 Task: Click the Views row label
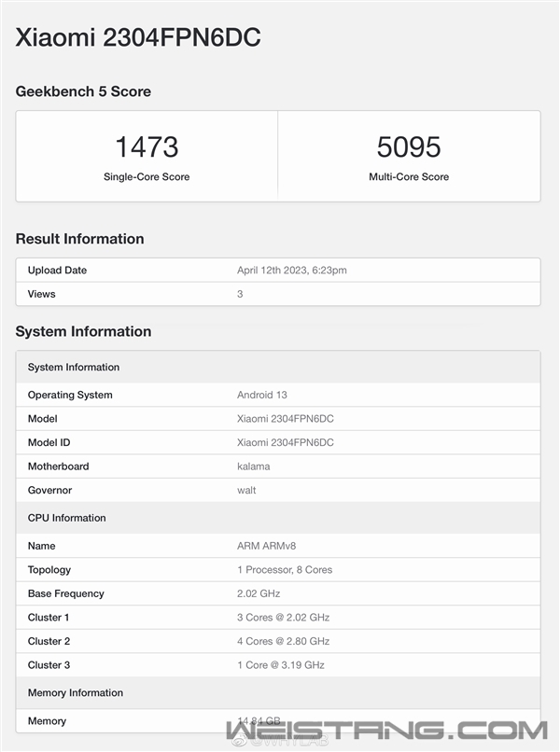42,294
